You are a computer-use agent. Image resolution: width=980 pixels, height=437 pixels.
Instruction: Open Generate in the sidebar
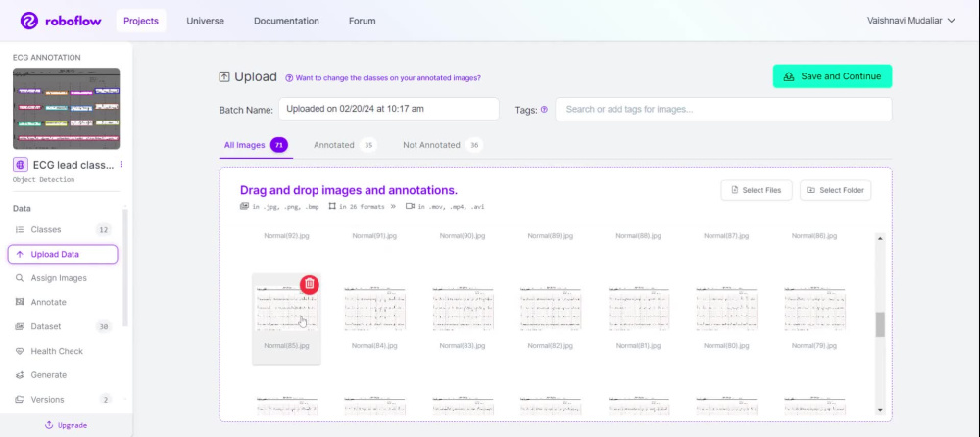click(x=63, y=375)
